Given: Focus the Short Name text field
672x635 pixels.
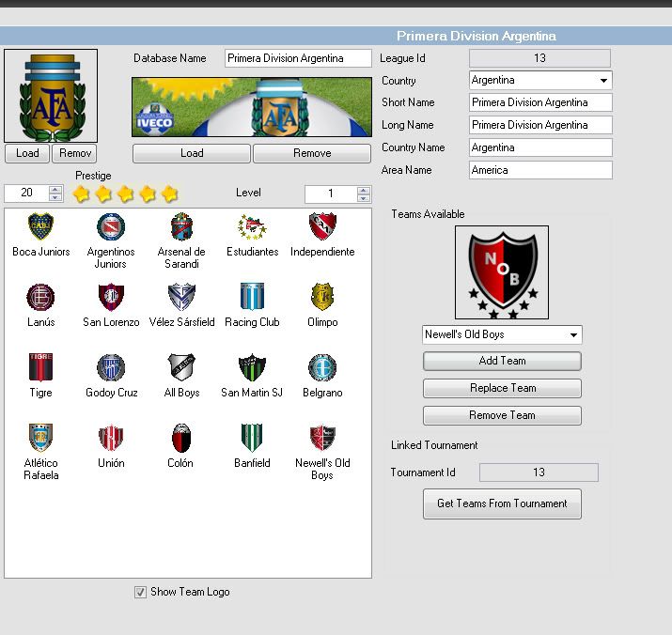Looking at the screenshot, I should 540,102.
